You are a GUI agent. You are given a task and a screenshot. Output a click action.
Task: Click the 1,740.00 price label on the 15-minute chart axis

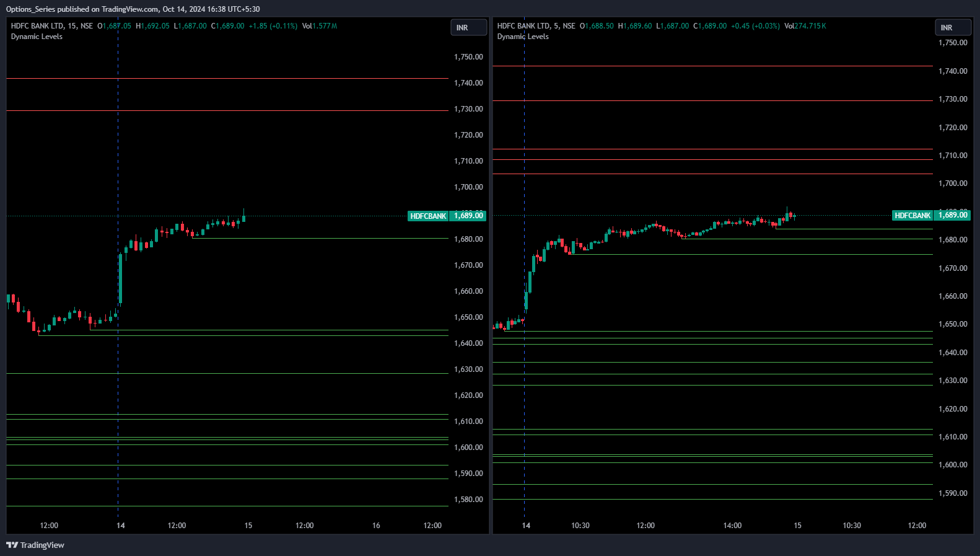[468, 83]
